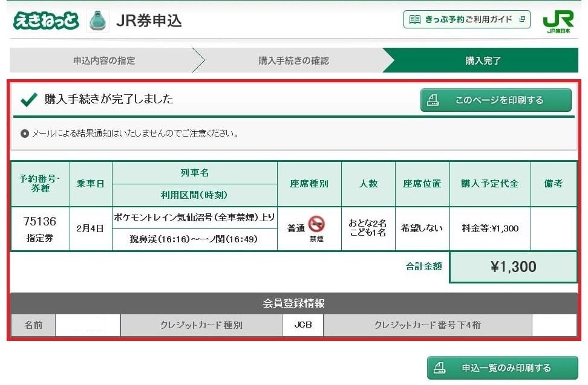
Task: Open the きっぷ予約ご利用ガイド link
Action: point(467,19)
